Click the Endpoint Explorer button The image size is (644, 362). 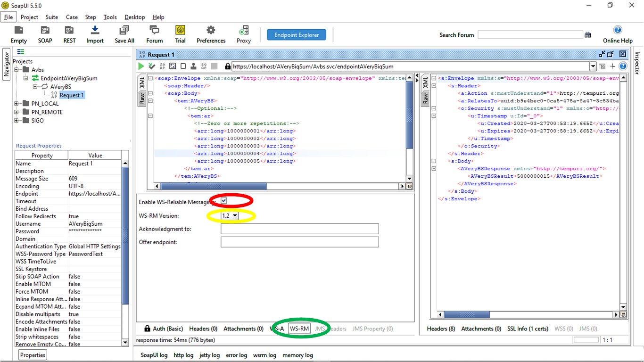pyautogui.click(x=296, y=34)
